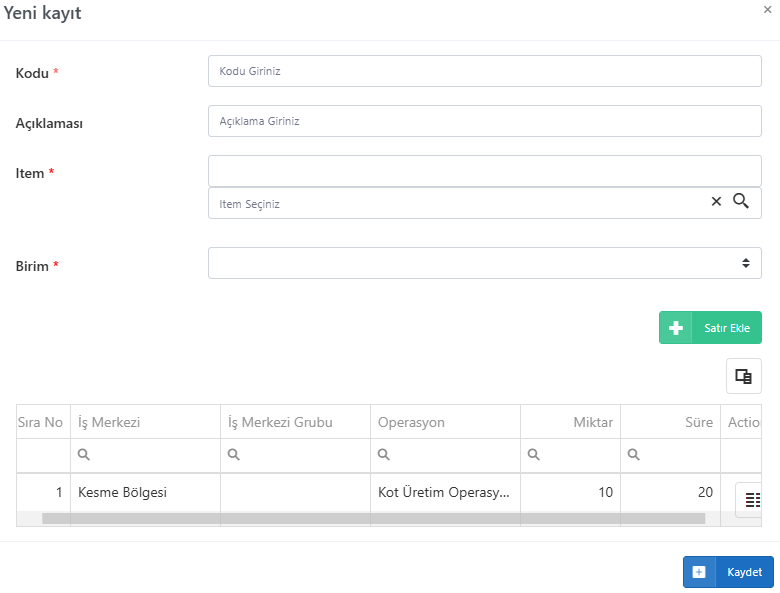Focus the Açıklama Giriniz input field
Image resolution: width=780 pixels, height=593 pixels.
(x=485, y=121)
